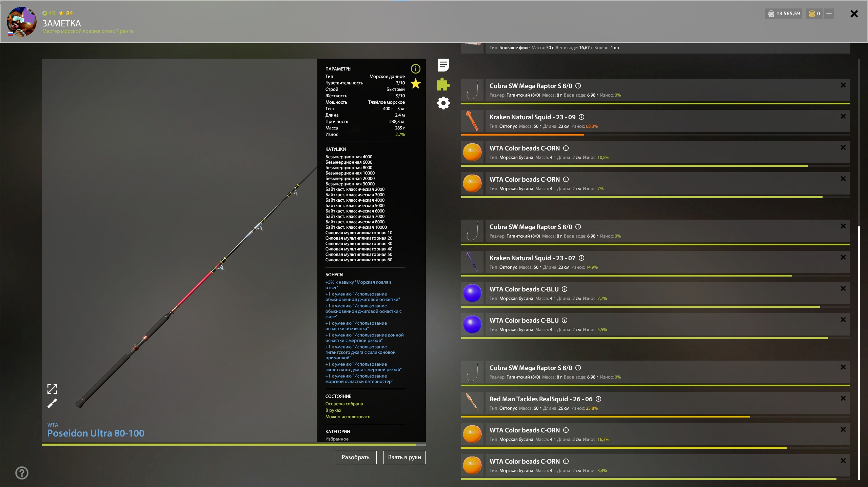868x487 pixels.
Task: Click 'Силовая мультипликаторная 60' reel entry
Action: click(x=359, y=260)
